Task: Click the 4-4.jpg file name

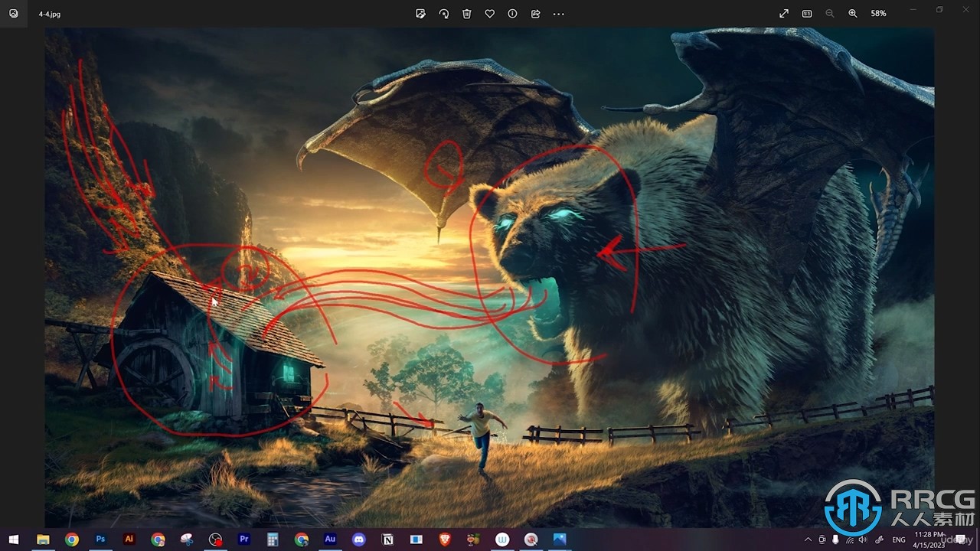Action: (50, 14)
